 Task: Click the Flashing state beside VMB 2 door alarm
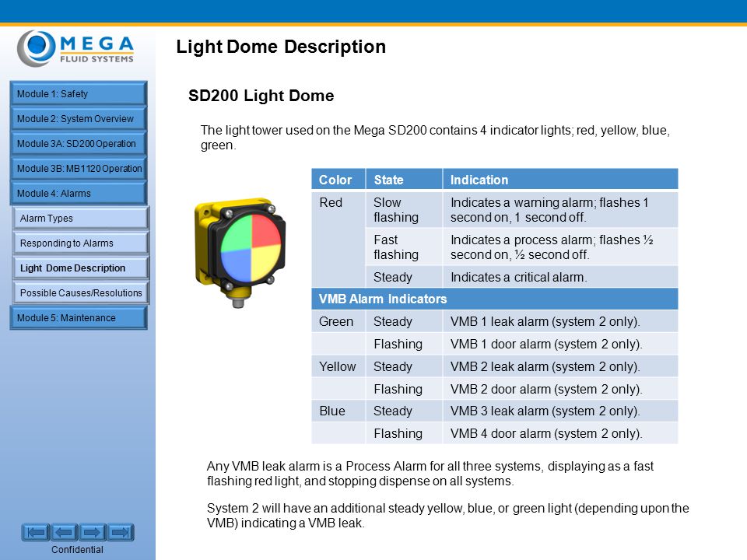[404, 389]
